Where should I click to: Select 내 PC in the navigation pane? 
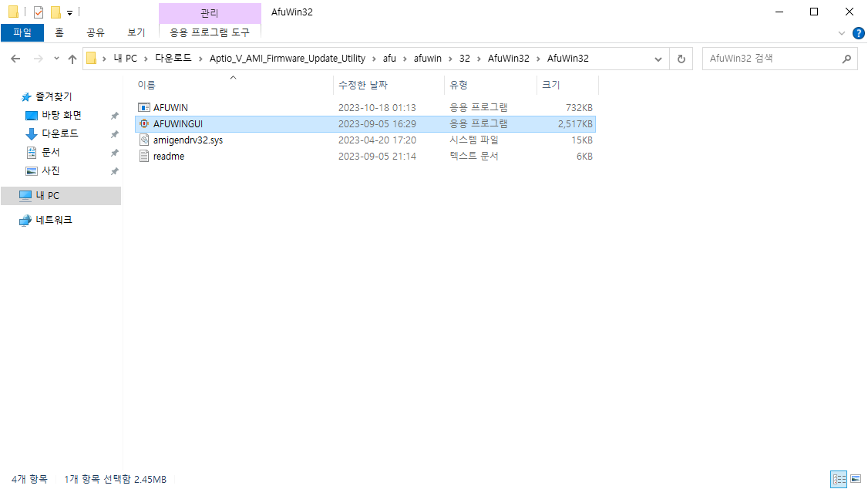click(x=61, y=195)
